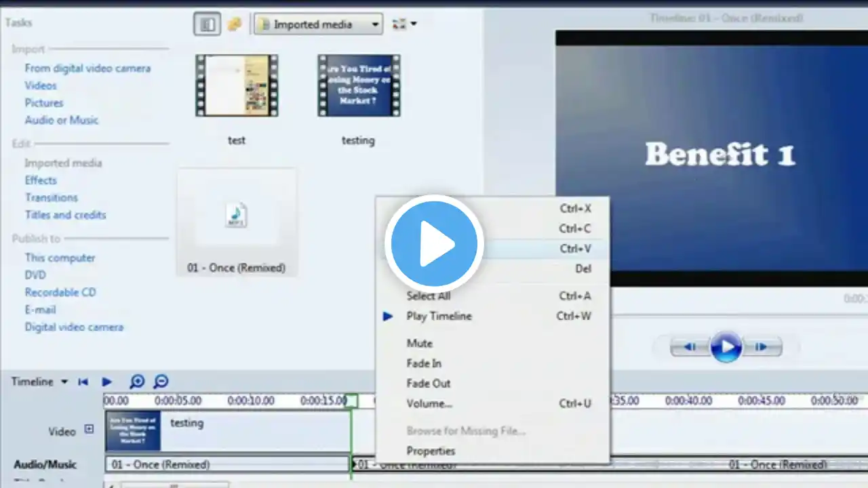Publish to Recordable CD
The height and width of the screenshot is (488, 868).
60,292
